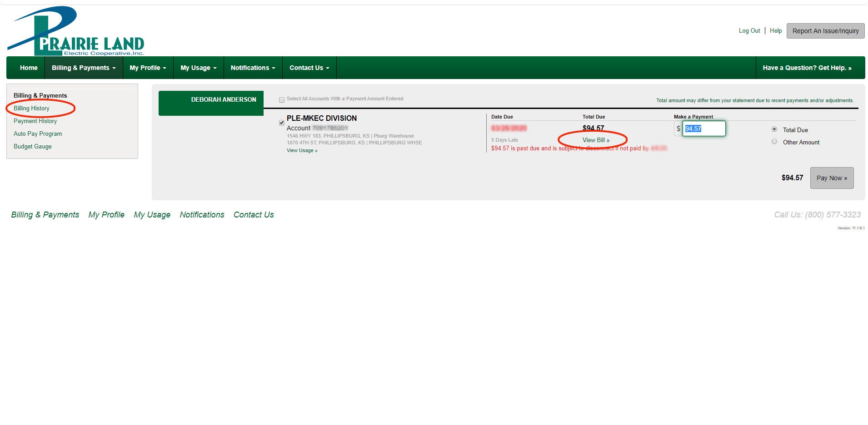Toggle the PLE-MKEC DIVISION account checkbox

tap(282, 123)
